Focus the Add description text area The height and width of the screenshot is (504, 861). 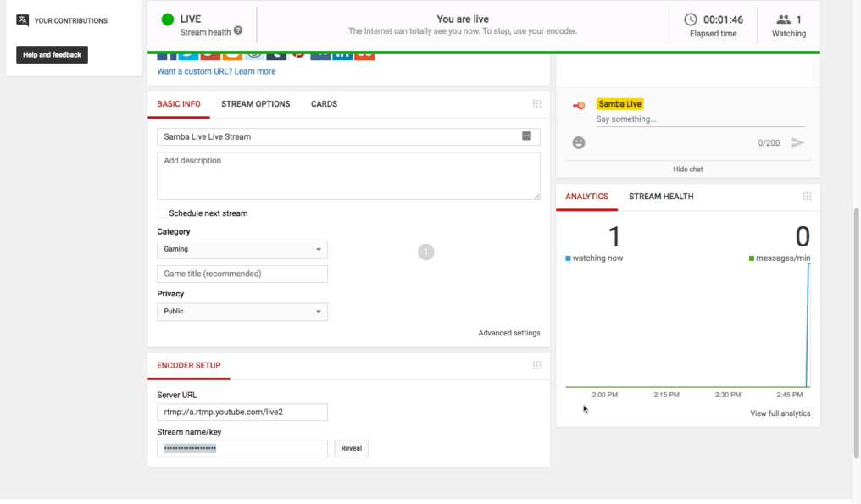coord(348,175)
